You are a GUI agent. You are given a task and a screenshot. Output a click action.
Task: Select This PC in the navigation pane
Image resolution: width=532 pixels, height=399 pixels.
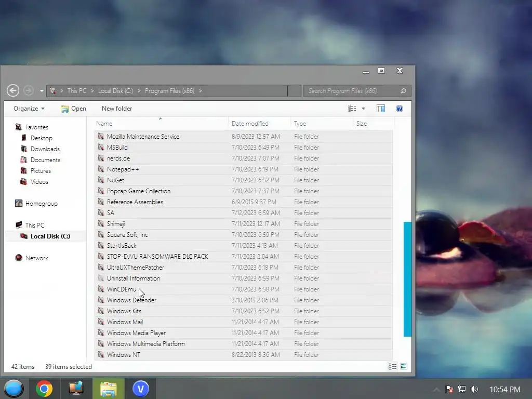point(35,225)
